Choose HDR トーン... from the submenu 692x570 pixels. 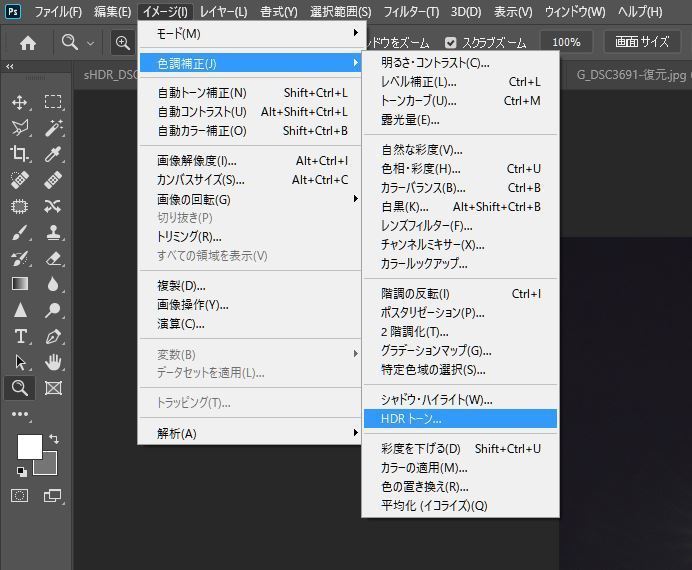[459, 419]
